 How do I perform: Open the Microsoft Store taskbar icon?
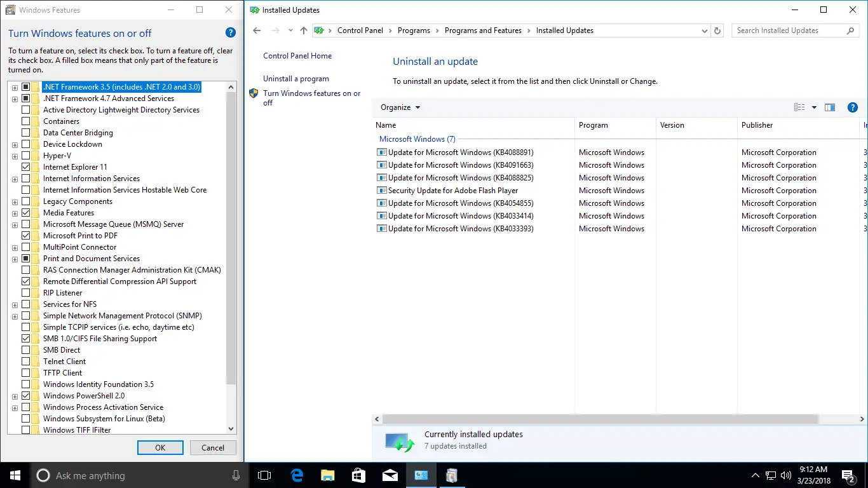click(358, 475)
